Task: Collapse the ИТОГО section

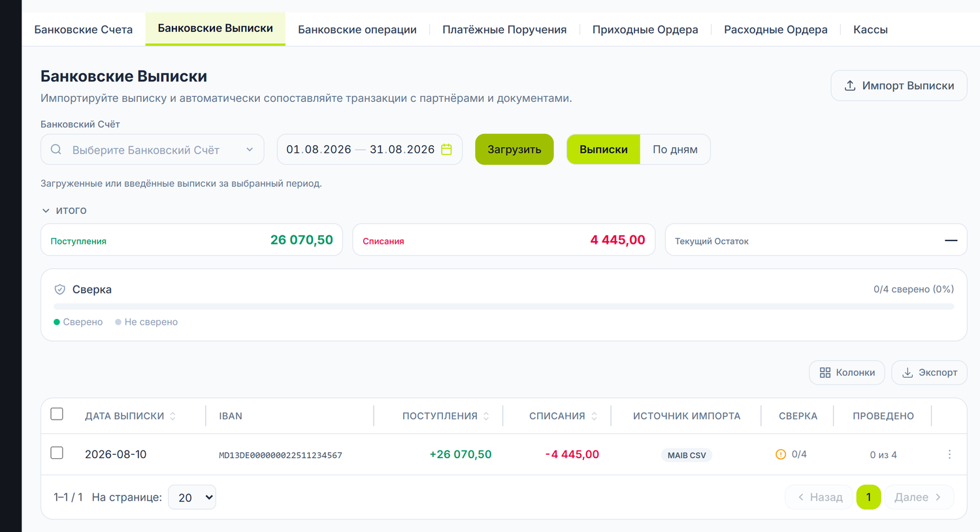Action: [x=64, y=210]
